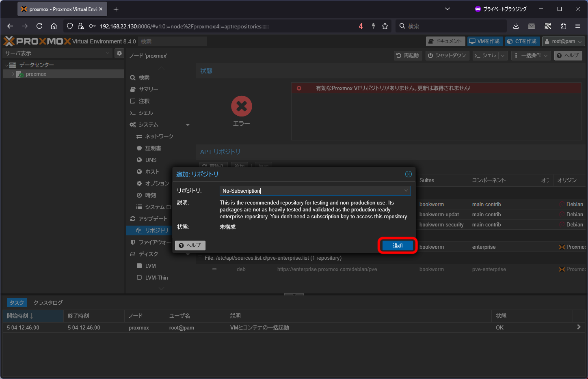Bookmark this page with the star icon
Image resolution: width=588 pixels, height=379 pixels.
385,26
